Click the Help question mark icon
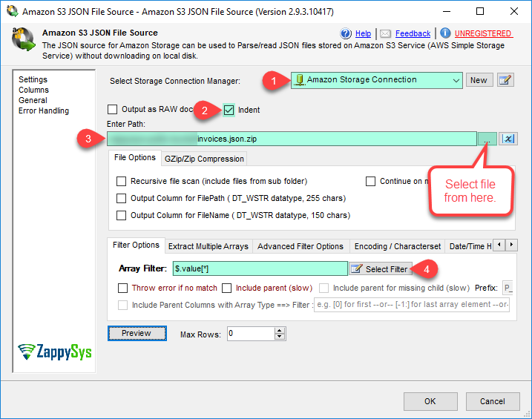This screenshot has height=419, width=532. [346, 33]
